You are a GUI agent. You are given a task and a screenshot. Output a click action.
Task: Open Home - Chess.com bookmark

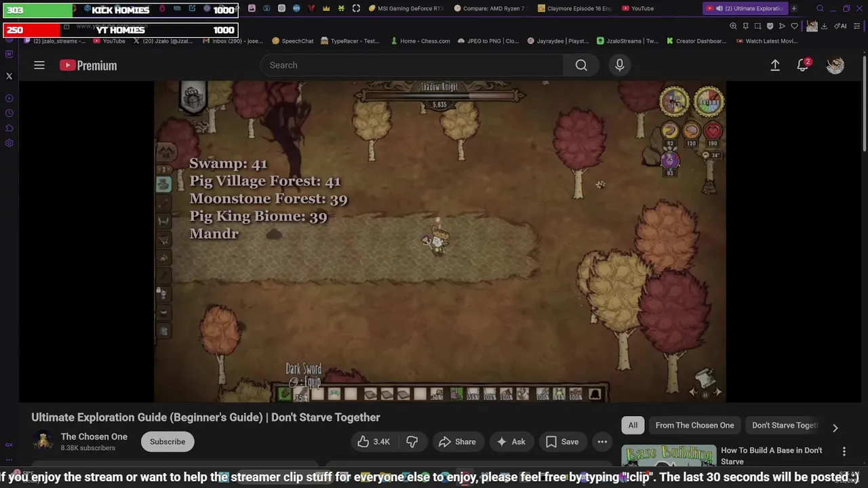420,41
